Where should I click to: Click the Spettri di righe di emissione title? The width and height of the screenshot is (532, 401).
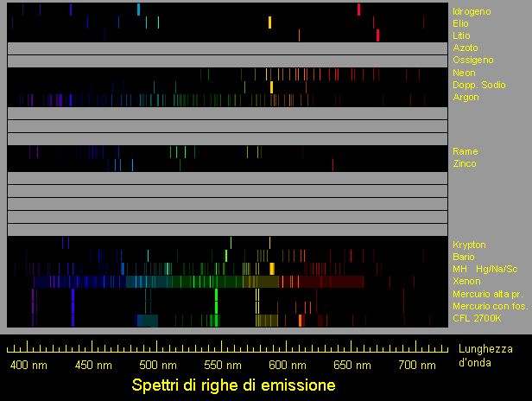pos(233,385)
